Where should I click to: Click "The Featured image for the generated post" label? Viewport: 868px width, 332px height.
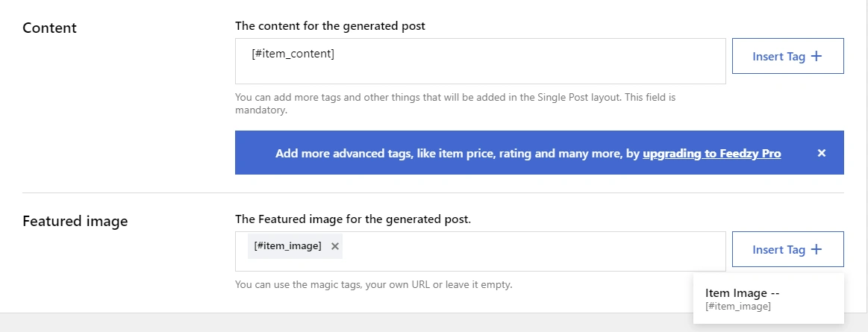[353, 219]
